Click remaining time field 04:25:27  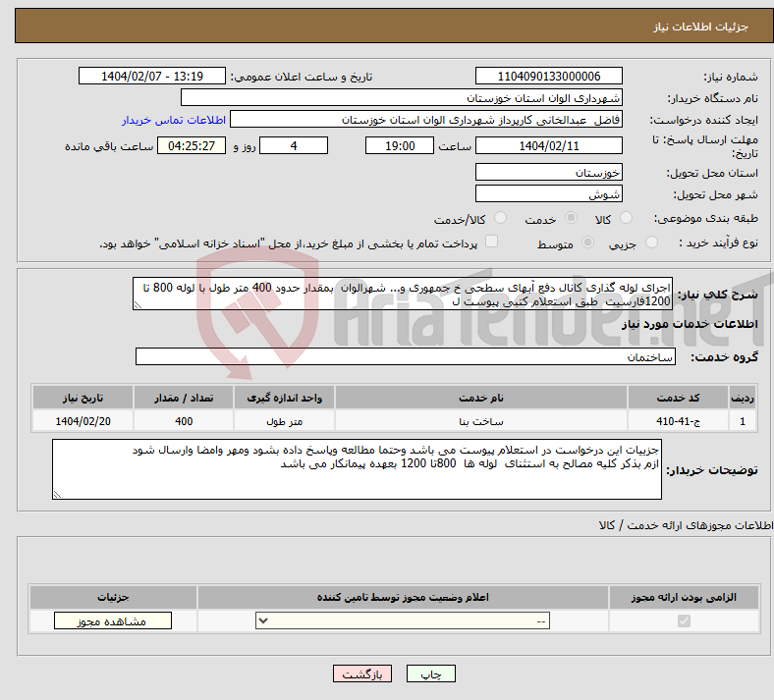pos(192,145)
